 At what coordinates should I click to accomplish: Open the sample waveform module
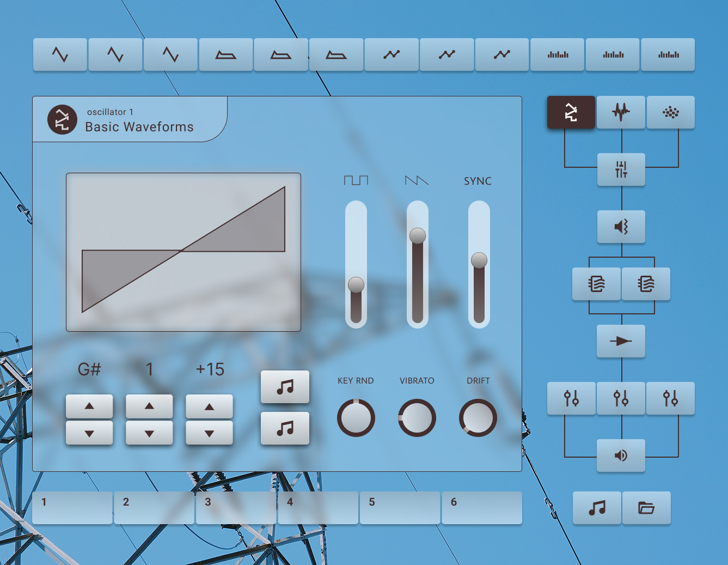621,112
